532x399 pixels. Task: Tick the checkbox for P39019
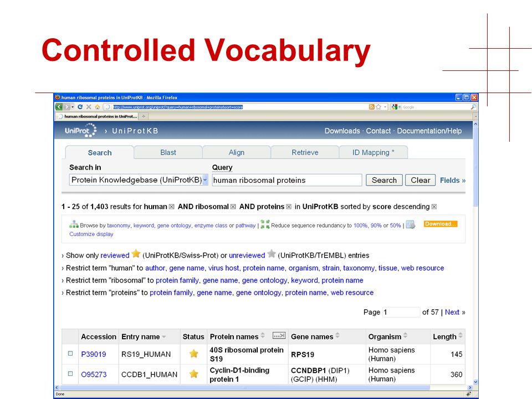point(70,354)
